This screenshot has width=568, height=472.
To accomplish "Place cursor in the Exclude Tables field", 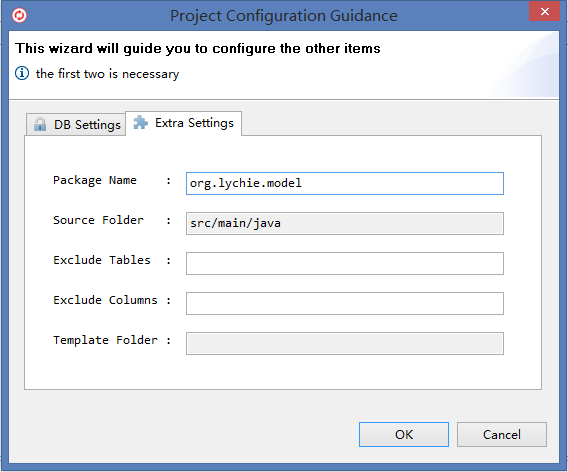I will 345,263.
